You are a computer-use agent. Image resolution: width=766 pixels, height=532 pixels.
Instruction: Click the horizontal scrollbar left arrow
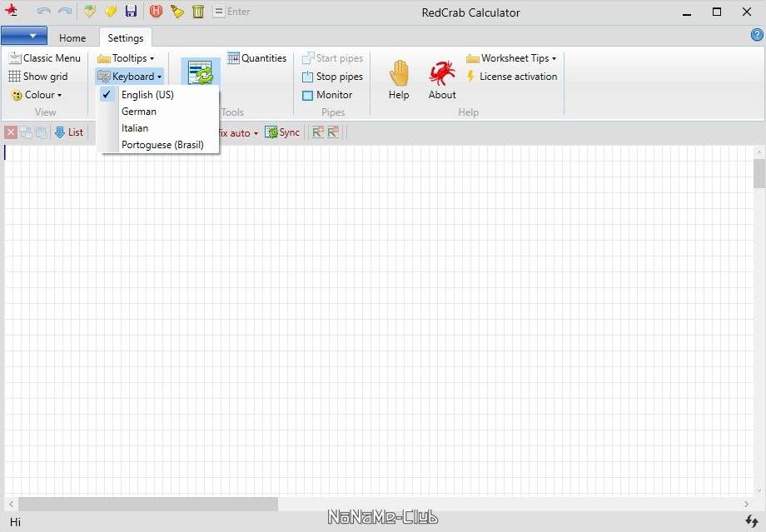pos(11,504)
